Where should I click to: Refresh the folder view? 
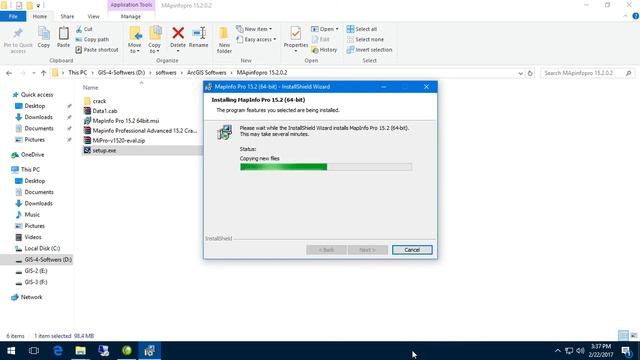pyautogui.click(x=530, y=73)
